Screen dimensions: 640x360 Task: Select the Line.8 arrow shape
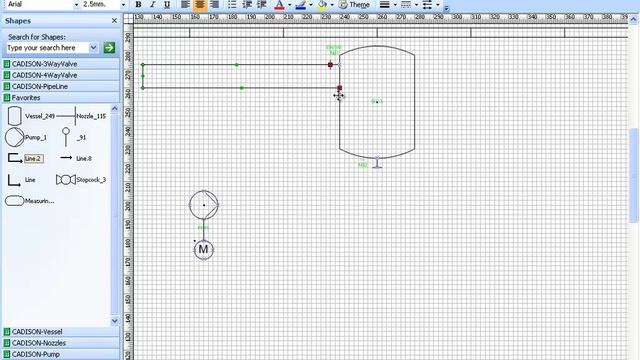click(76, 158)
